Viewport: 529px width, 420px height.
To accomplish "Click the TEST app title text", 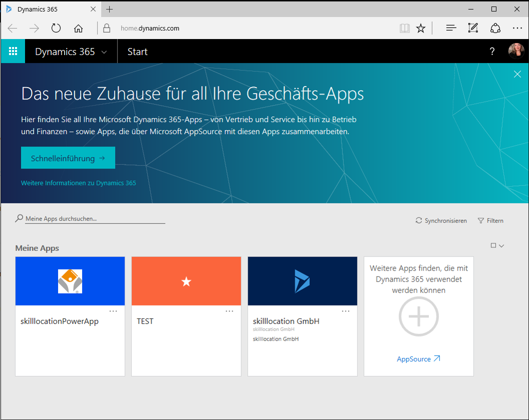I will tap(145, 321).
